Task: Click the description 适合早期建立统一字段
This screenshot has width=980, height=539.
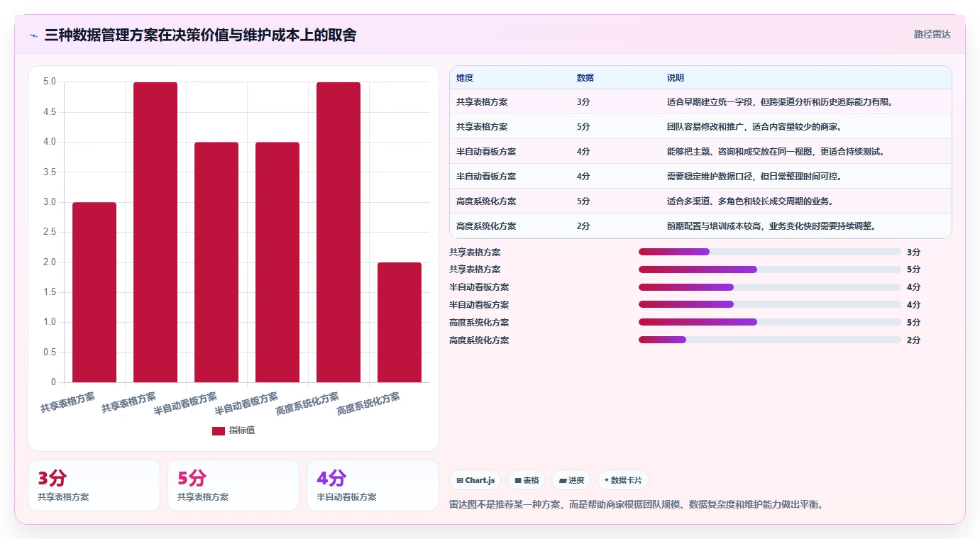Action: tap(779, 102)
